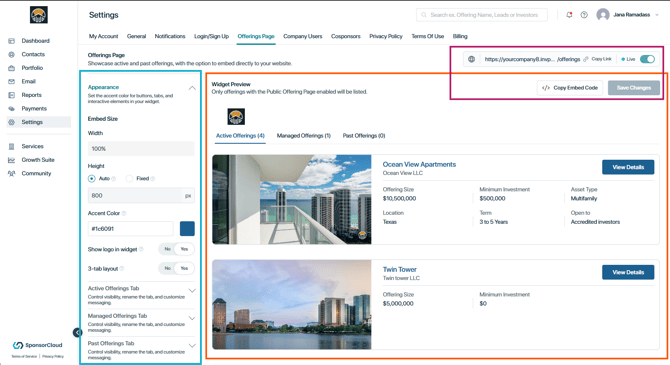The image size is (670, 365).
Task: Open Privacy Policy settings tab
Action: 386,36
